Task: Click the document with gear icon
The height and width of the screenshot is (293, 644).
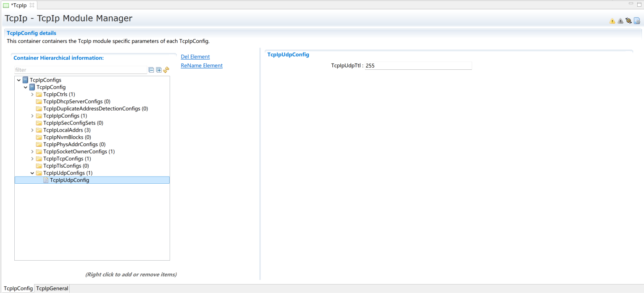Action: click(637, 21)
